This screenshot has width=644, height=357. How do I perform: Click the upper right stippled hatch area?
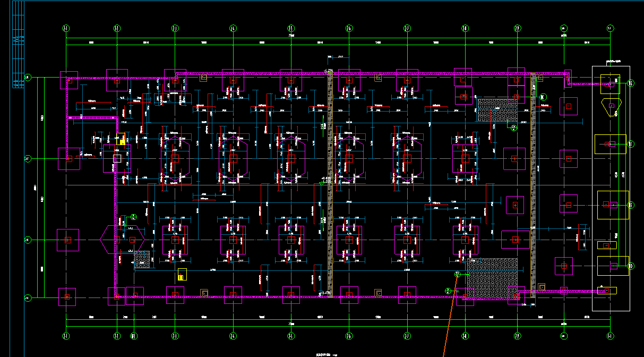[x=497, y=110]
